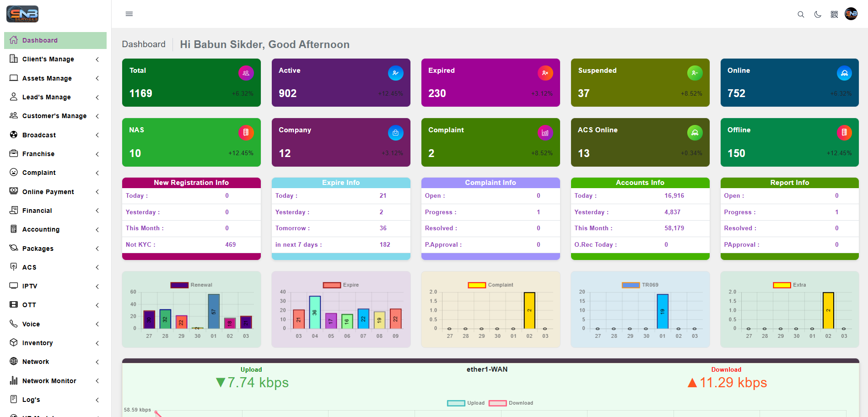Expand the Accounting section
Screen dimensions: 868x417
(41, 229)
